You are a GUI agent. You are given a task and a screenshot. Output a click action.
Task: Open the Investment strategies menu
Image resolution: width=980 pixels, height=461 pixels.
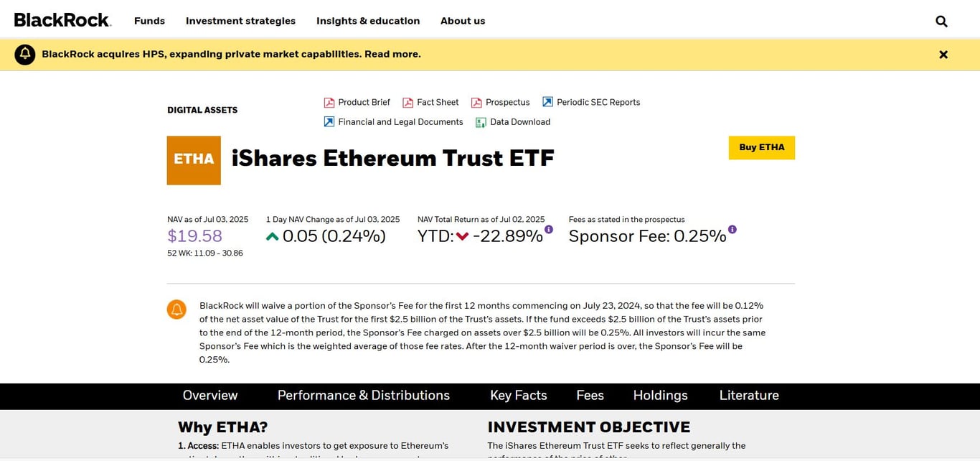point(240,21)
